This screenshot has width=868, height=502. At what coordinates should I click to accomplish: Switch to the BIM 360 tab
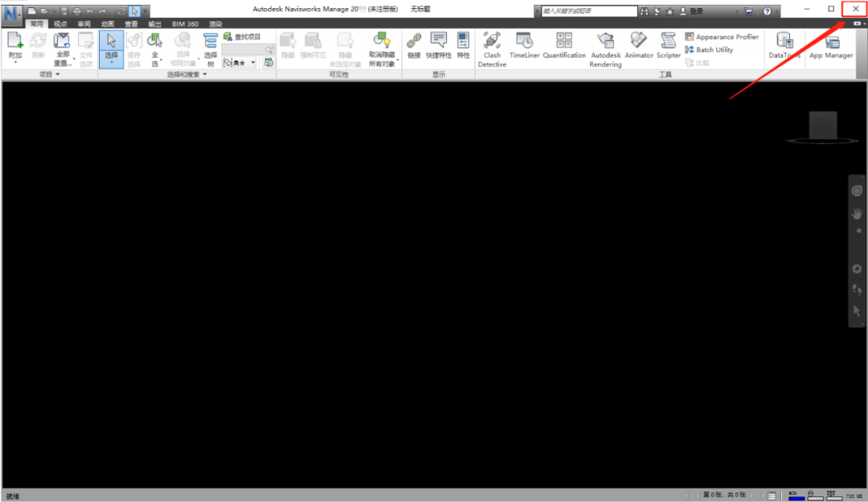pos(185,24)
